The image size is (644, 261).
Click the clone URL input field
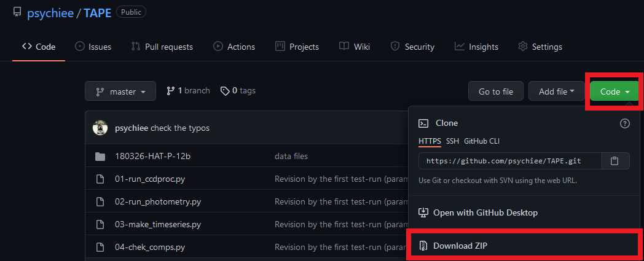click(510, 161)
